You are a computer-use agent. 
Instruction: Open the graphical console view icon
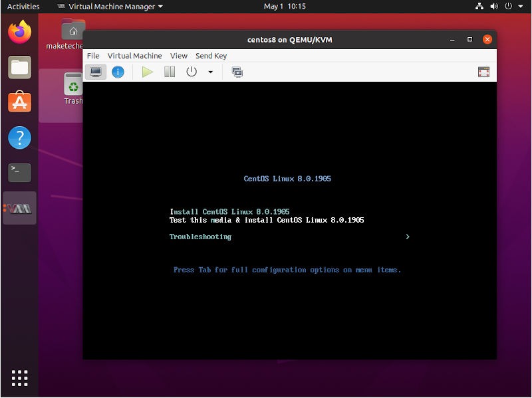(95, 72)
